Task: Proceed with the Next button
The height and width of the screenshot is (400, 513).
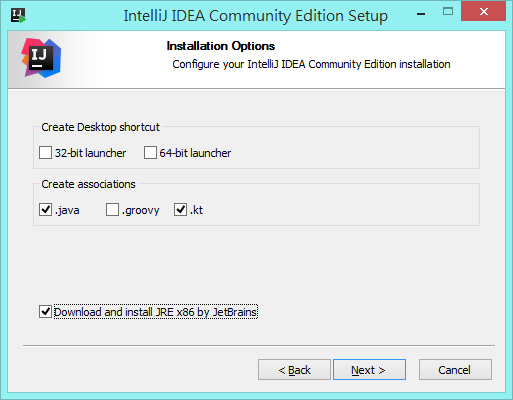Action: click(x=369, y=370)
